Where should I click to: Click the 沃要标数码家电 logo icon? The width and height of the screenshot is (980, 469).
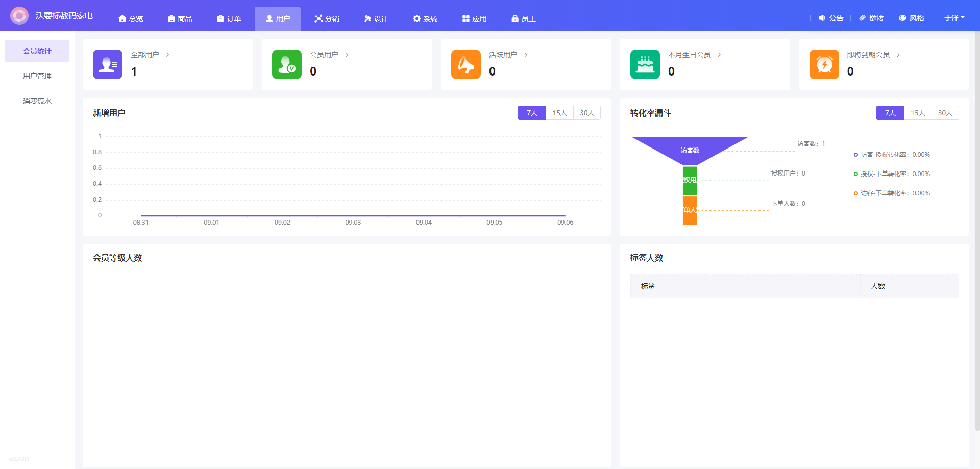point(19,16)
